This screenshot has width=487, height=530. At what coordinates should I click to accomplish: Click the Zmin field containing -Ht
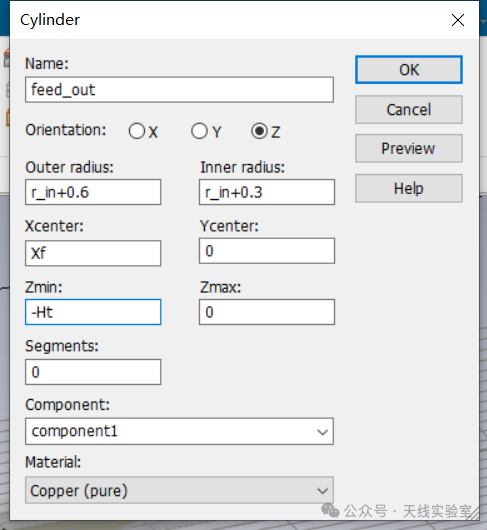(x=93, y=312)
